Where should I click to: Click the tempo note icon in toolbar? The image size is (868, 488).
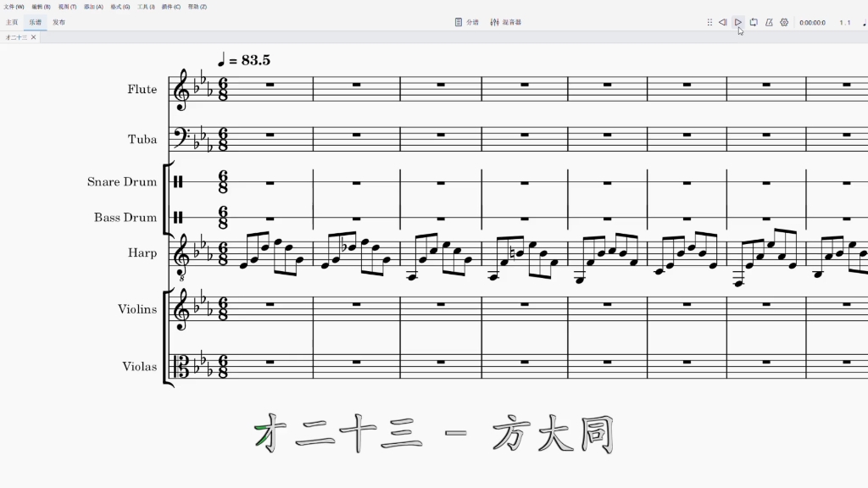(x=864, y=23)
